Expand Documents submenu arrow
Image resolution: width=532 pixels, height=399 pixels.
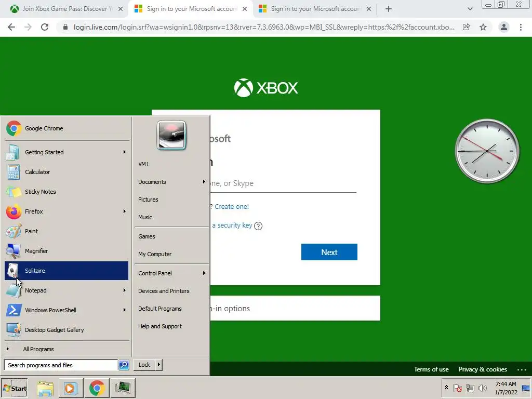pyautogui.click(x=204, y=182)
